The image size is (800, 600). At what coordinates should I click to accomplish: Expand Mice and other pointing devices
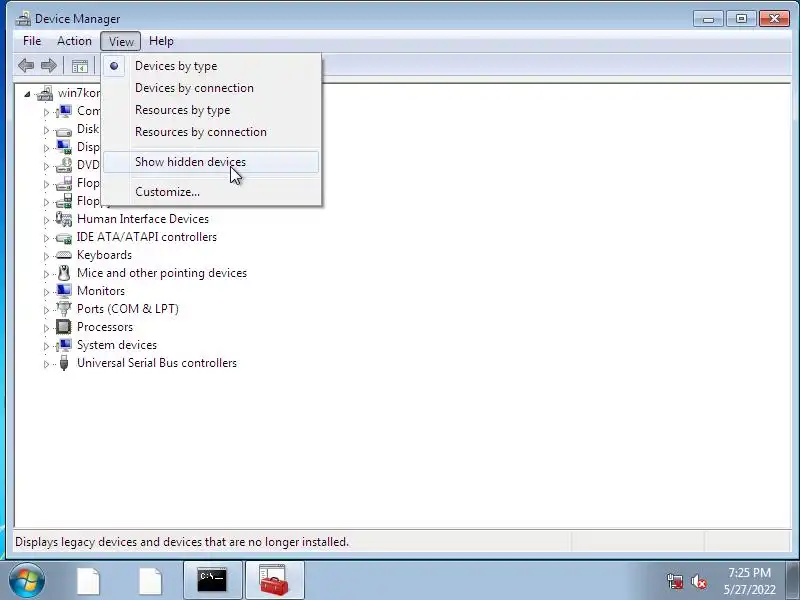coord(46,274)
